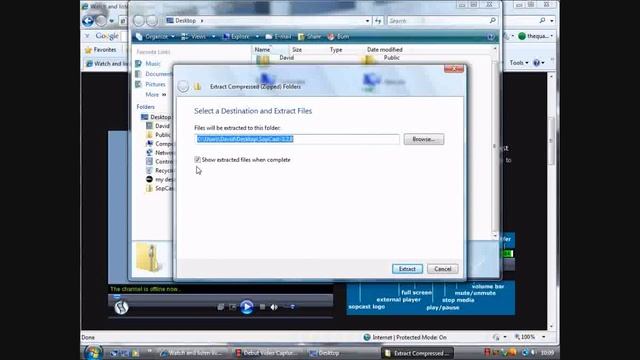Select Control Panel in folders tree
The height and width of the screenshot is (360, 640).
[160, 162]
